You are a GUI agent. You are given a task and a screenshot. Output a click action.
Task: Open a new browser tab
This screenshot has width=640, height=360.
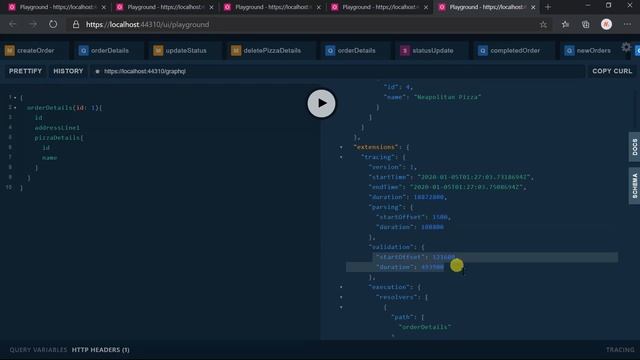pos(548,7)
